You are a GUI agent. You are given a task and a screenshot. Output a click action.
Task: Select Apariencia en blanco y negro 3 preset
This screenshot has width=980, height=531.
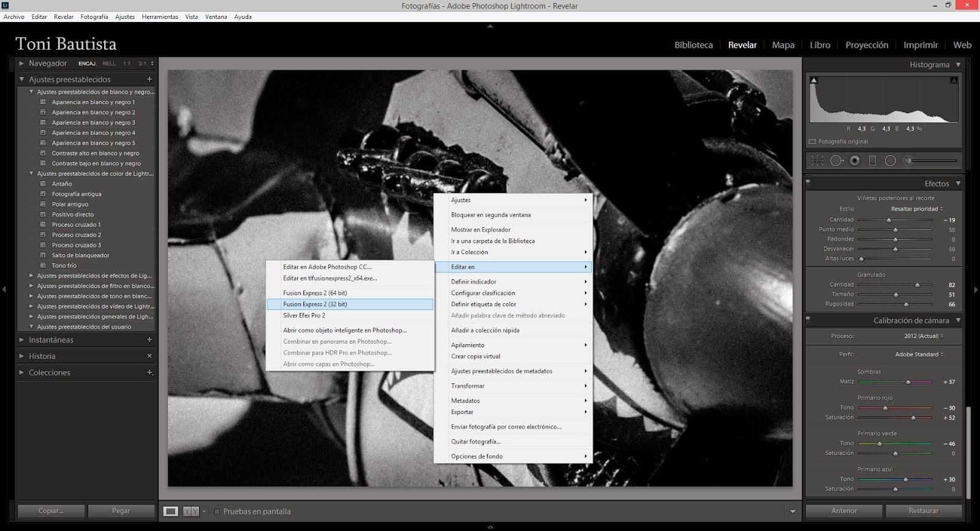click(93, 122)
